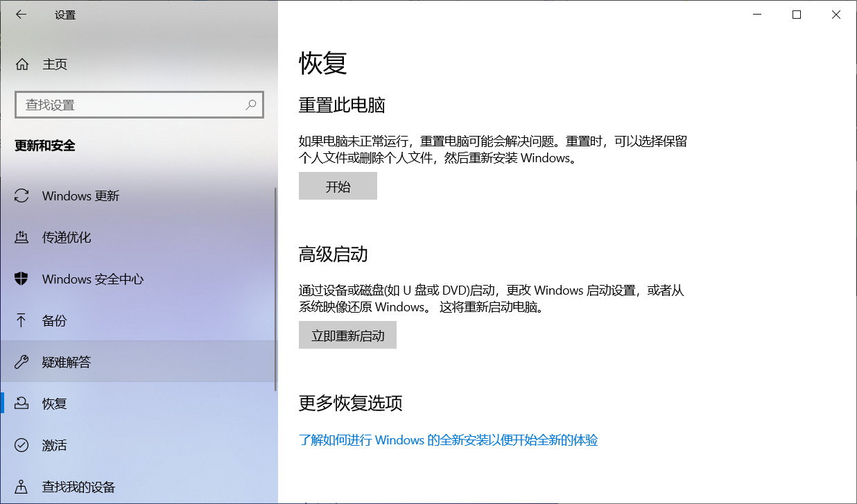The width and height of the screenshot is (857, 504).
Task: Open Windows 更新 via its refresh icon
Action: (x=21, y=195)
